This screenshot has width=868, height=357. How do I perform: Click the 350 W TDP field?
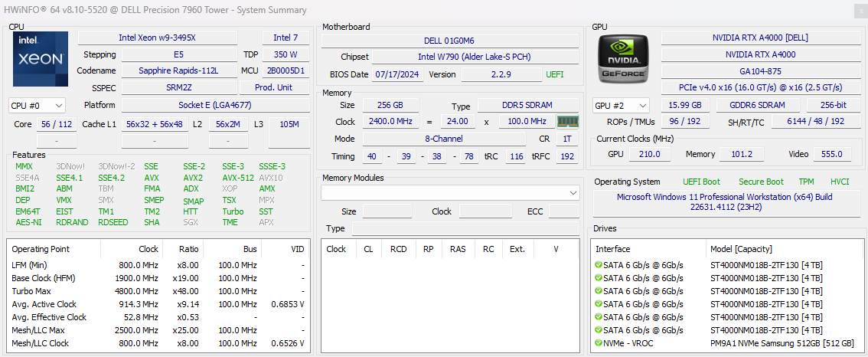pos(286,54)
